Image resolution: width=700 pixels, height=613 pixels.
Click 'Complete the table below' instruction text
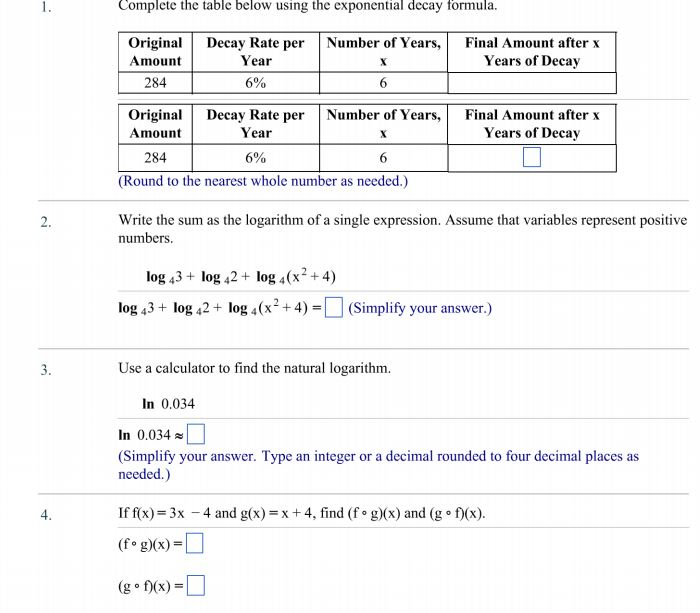click(x=307, y=6)
